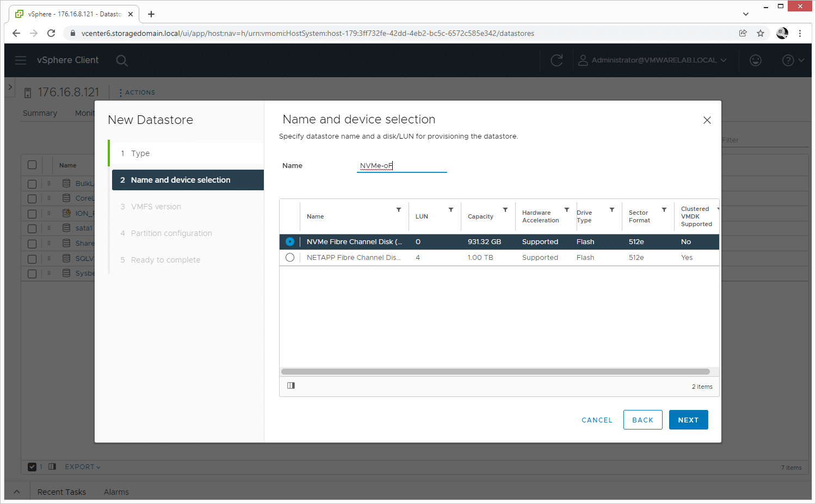
Task: Bookmark this page with star icon
Action: click(x=761, y=33)
